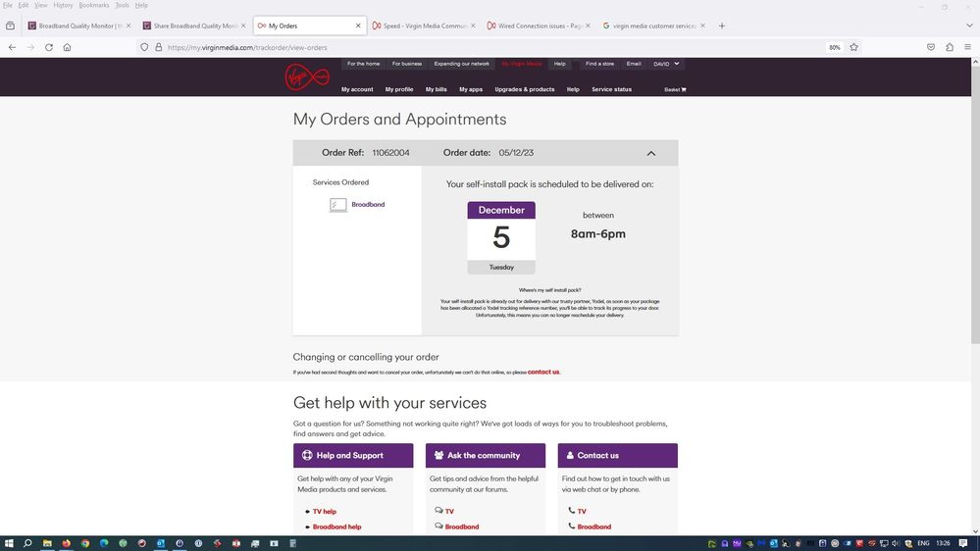980x551 pixels.
Task: Launch File Explorer from the taskbar
Action: point(47,543)
